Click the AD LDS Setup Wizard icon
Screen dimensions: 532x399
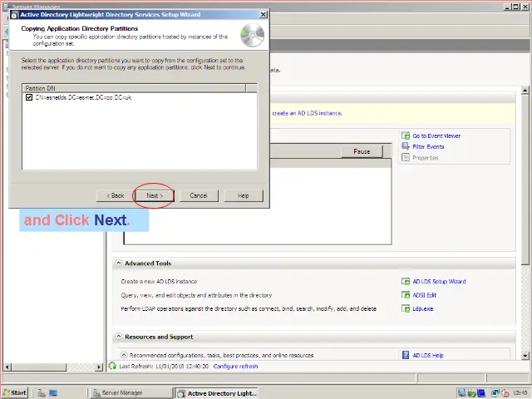406,282
